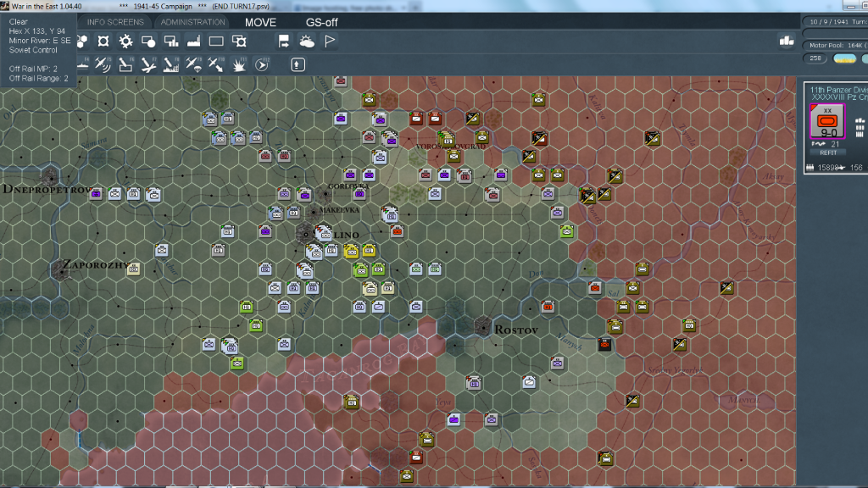Screen dimensions: 868x488
Task: Select the 11th Panzer 9-0 unit counter
Action: click(x=827, y=122)
